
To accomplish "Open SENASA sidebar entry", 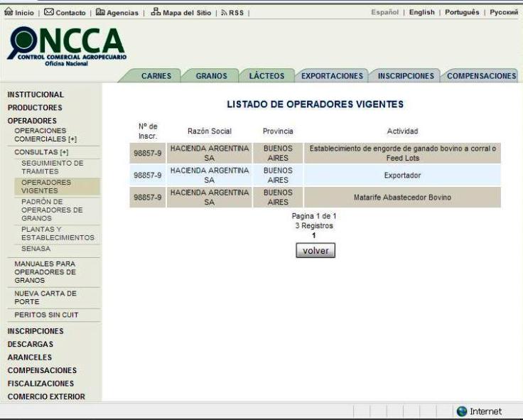I will click(36, 249).
